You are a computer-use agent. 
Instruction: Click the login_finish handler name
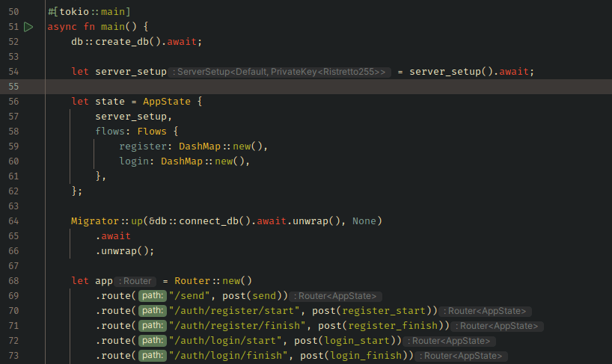[x=366, y=356]
